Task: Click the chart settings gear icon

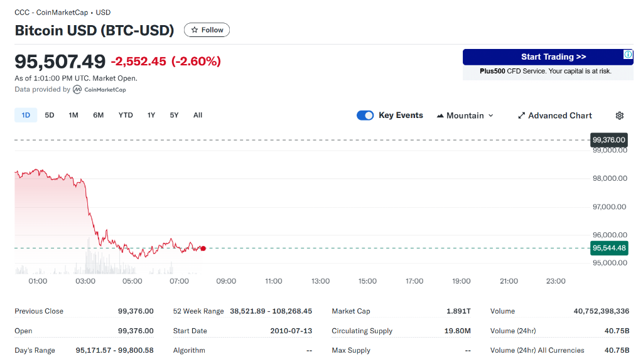Action: coord(619,115)
